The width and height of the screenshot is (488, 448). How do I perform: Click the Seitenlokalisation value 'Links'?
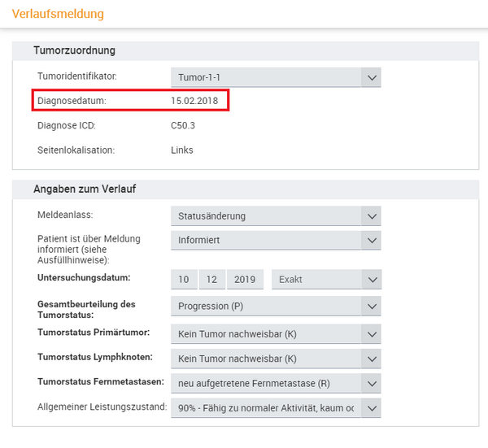(182, 150)
